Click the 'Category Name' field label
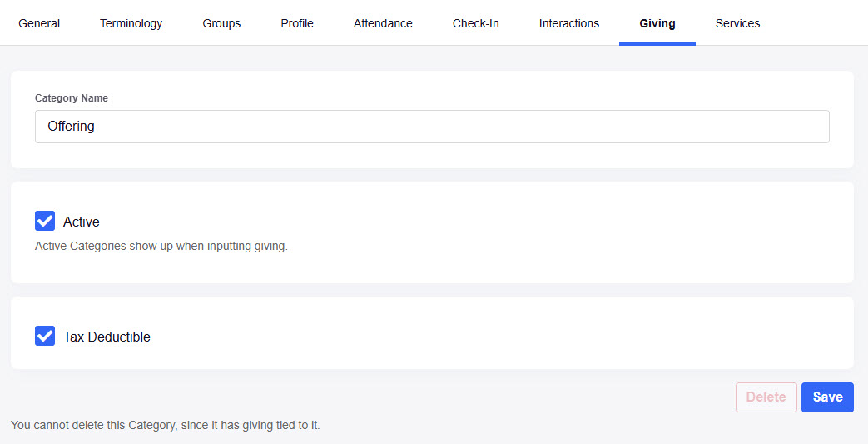This screenshot has height=444, width=868. pos(72,98)
